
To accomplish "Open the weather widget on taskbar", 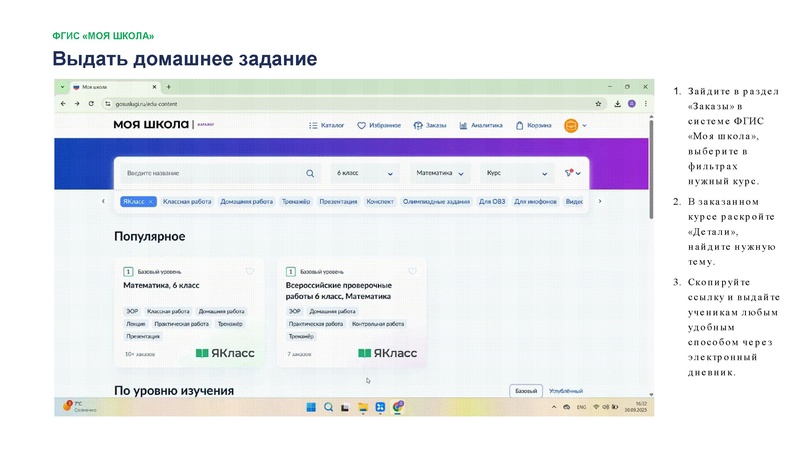I will coord(80,407).
